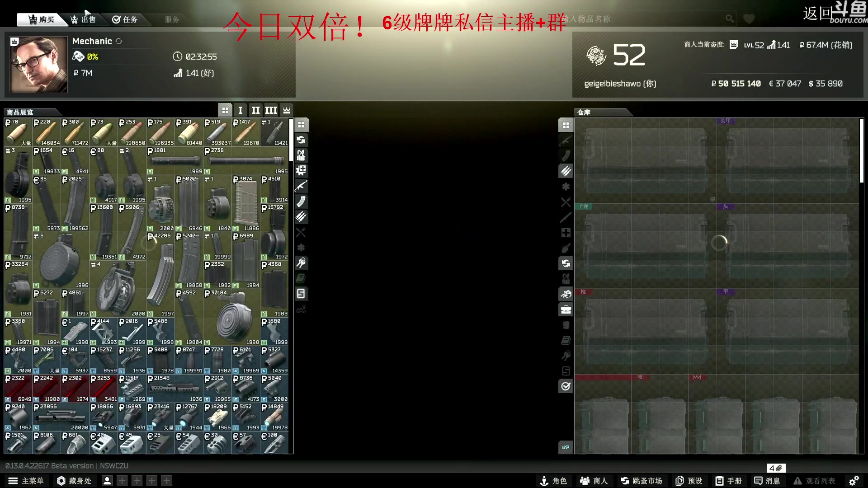This screenshot has width=868, height=488.
Task: Select the magazine priced ₽3874
Action: click(x=246, y=203)
